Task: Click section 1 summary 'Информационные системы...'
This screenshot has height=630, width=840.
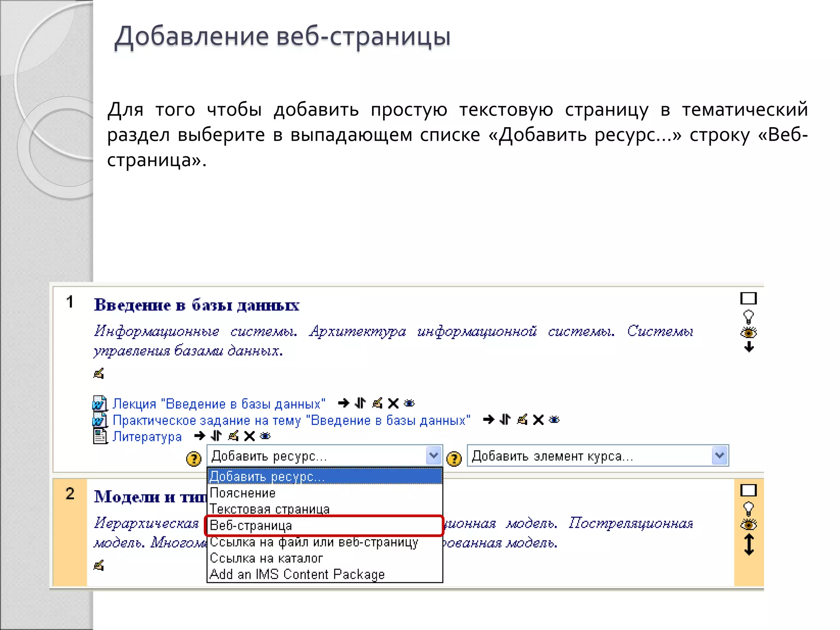Action: pyautogui.click(x=393, y=340)
